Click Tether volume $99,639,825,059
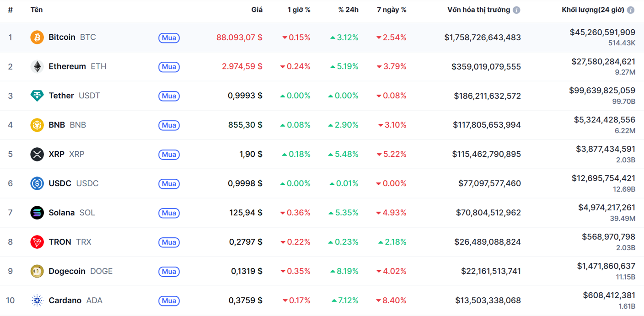The height and width of the screenshot is (316, 644). (602, 91)
